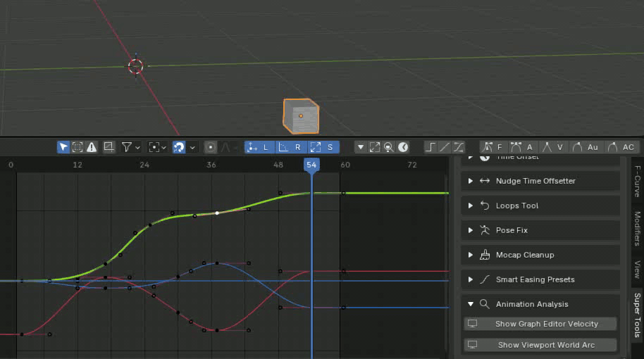Click frame 12 on the timeline ruler
This screenshot has width=644, height=359.
click(78, 165)
